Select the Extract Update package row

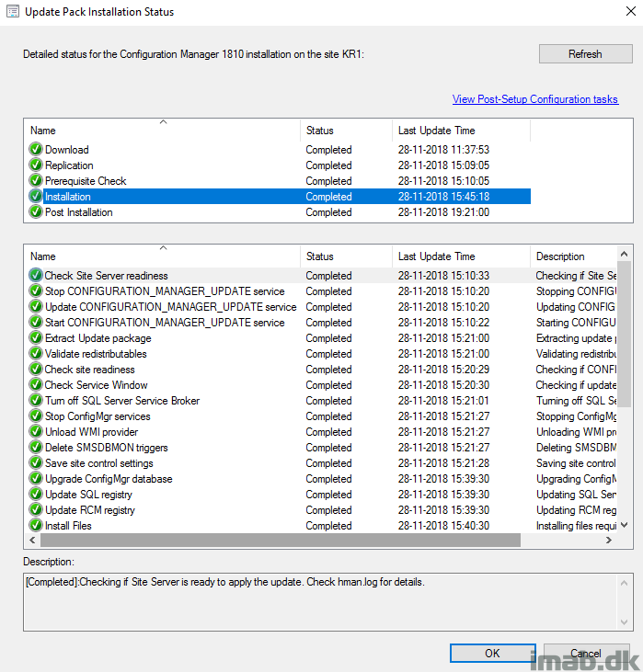click(x=321, y=338)
